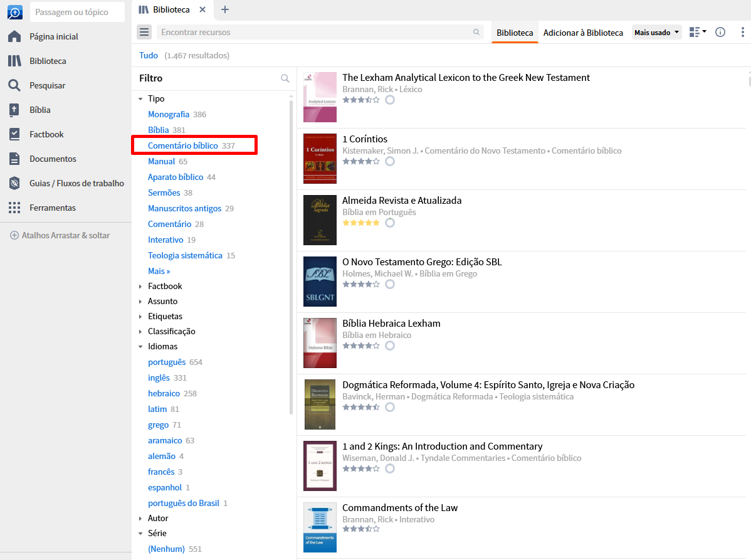Click the Tudo results link
Image resolution: width=751 pixels, height=560 pixels.
pyautogui.click(x=149, y=56)
